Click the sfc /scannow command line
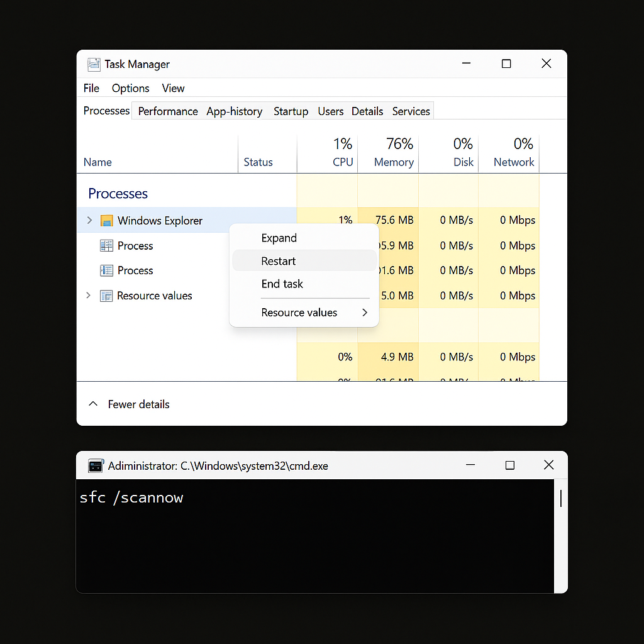Image resolution: width=644 pixels, height=644 pixels. click(x=131, y=497)
